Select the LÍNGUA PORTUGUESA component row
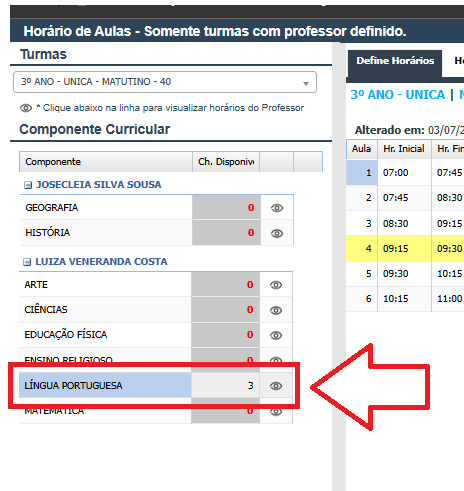This screenshot has height=491, width=464. (x=156, y=386)
